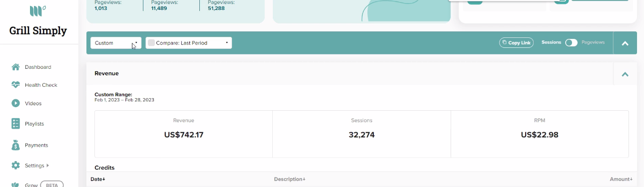Open the Playlists list icon
This screenshot has width=644, height=187.
[15, 124]
